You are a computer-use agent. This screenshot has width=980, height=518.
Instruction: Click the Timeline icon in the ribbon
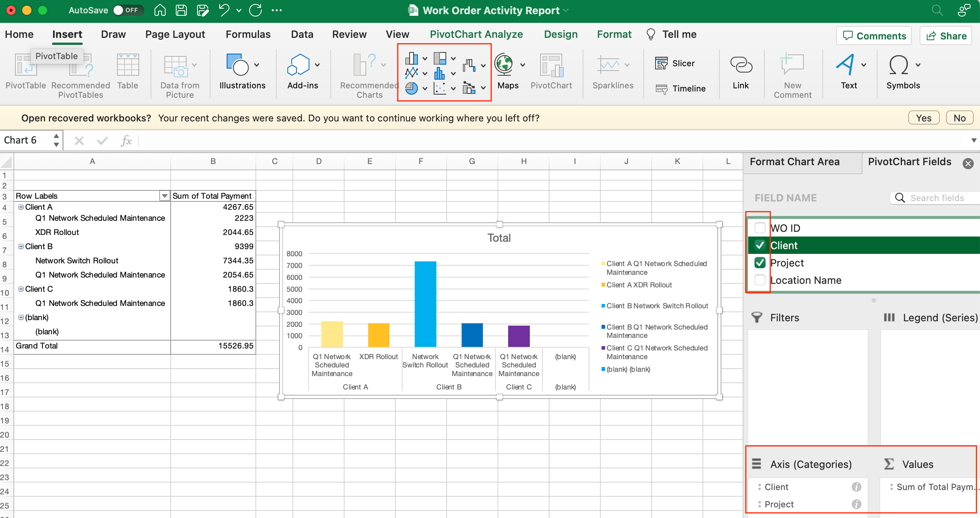pos(661,89)
